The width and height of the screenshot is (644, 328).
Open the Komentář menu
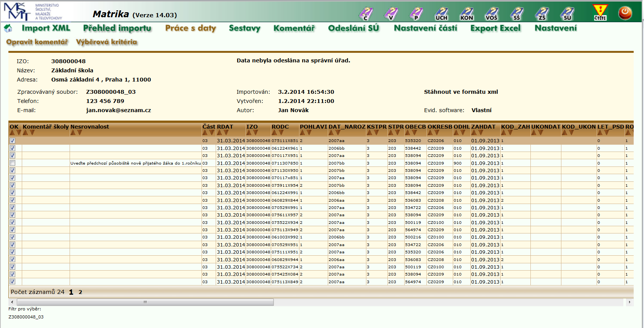[294, 28]
